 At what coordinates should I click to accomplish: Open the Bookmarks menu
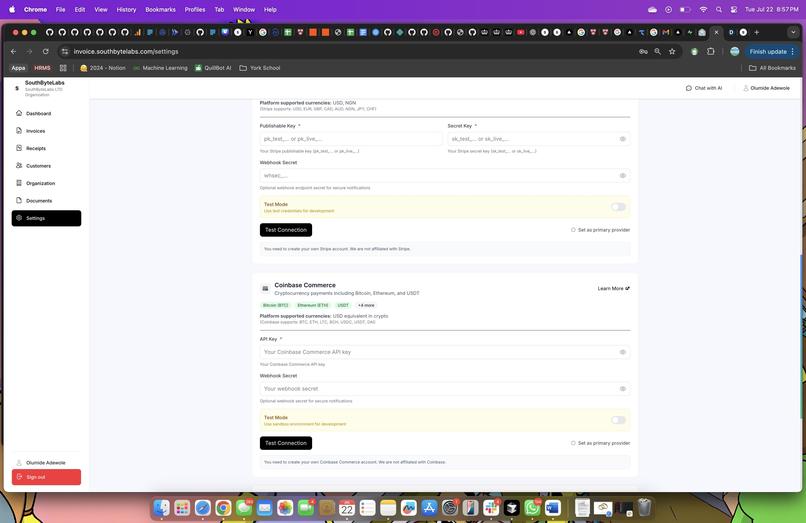coord(160,9)
